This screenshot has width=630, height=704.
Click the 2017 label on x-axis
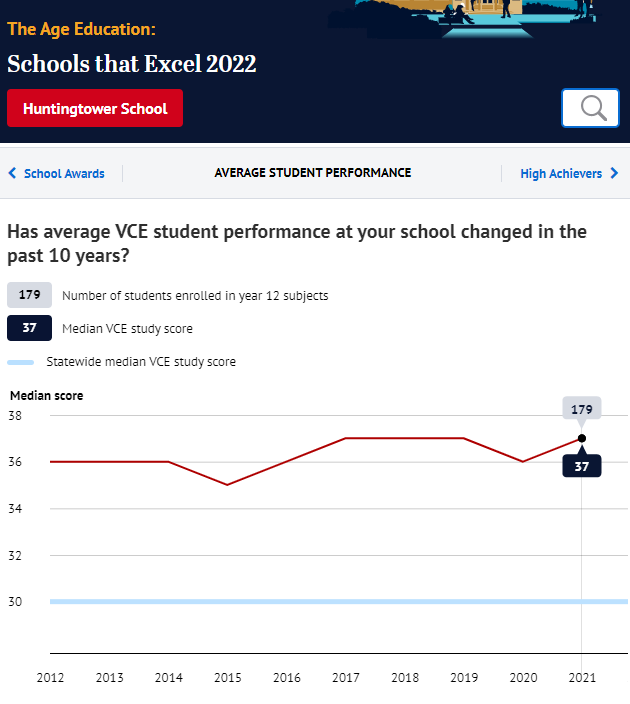click(346, 678)
